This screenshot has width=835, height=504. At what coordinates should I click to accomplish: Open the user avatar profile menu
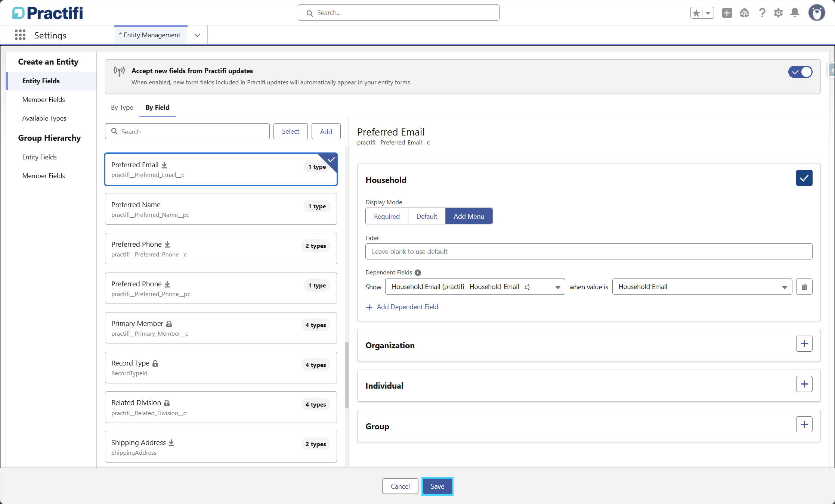pyautogui.click(x=817, y=13)
